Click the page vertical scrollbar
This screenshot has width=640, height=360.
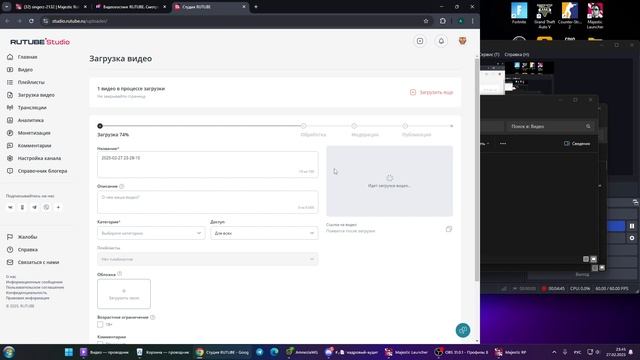[476, 169]
